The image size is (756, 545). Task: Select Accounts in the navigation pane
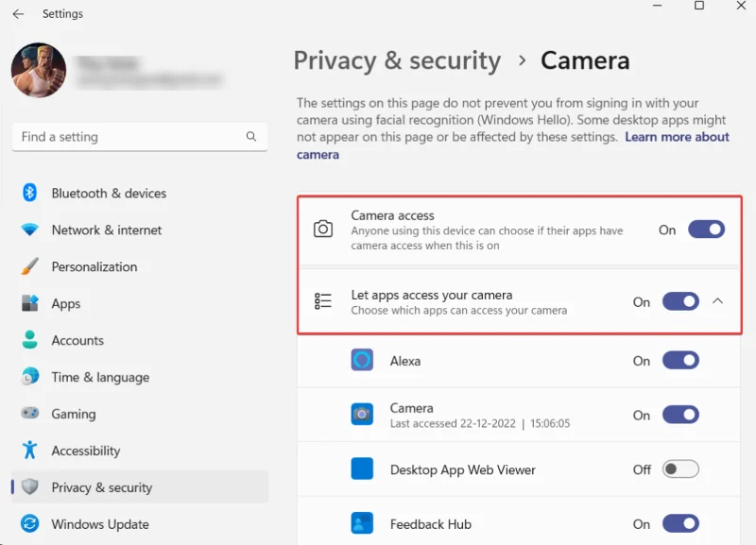pos(77,340)
